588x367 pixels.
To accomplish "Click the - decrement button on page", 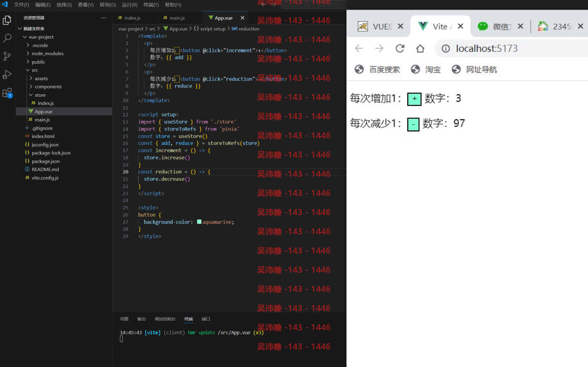I will (413, 124).
